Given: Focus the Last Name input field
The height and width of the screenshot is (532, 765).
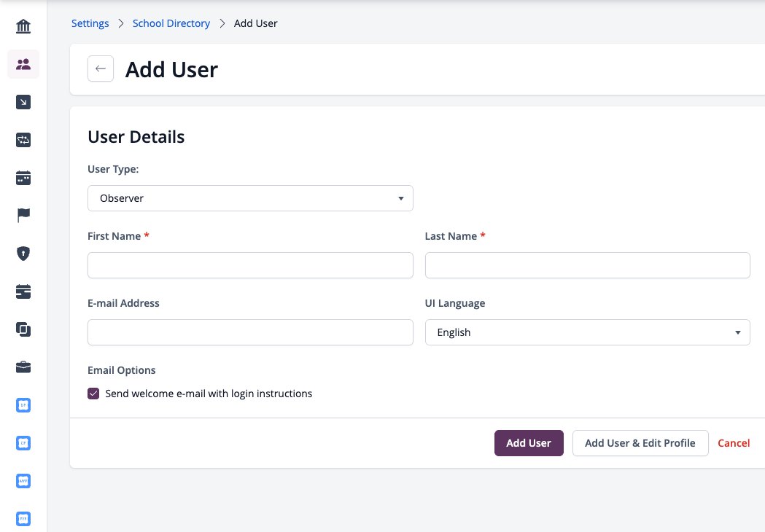Looking at the screenshot, I should pyautogui.click(x=587, y=265).
